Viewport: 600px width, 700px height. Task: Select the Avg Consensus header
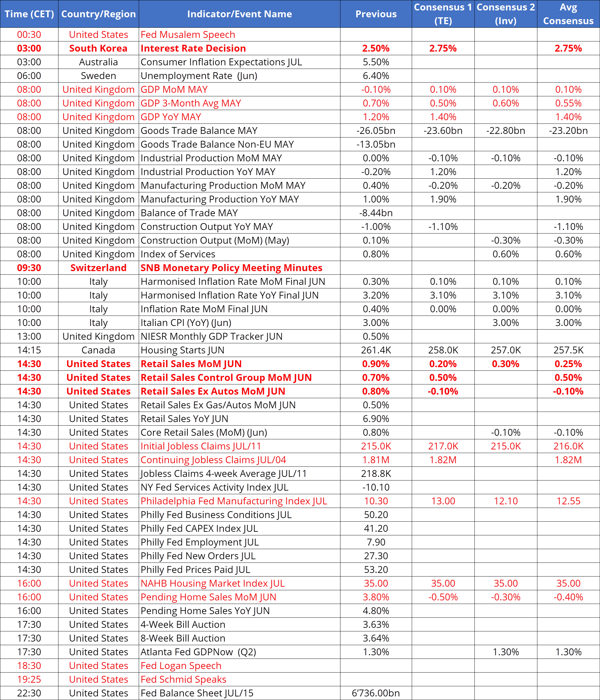568,14
